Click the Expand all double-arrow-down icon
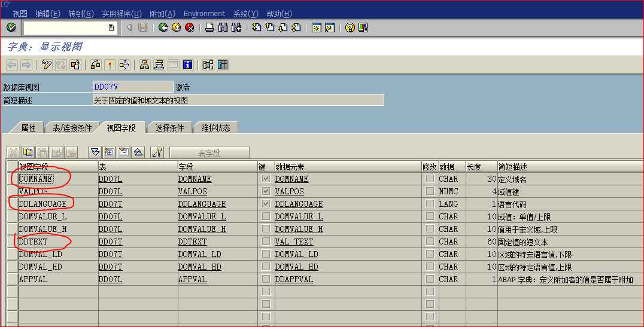The image size is (644, 327). (x=95, y=152)
